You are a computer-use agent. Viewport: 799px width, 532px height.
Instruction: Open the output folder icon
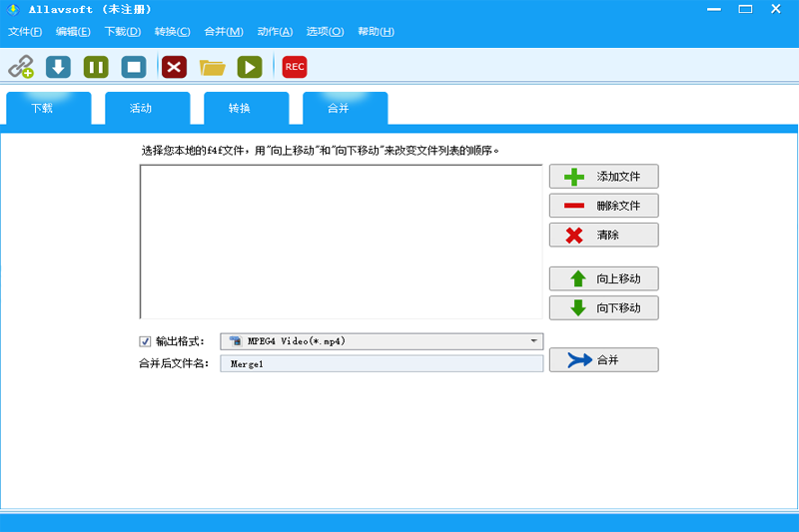tap(212, 67)
